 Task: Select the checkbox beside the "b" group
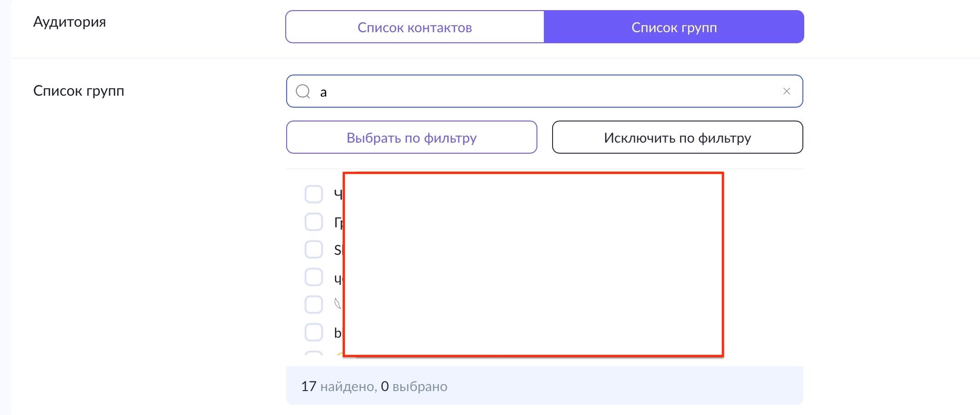pyautogui.click(x=314, y=332)
